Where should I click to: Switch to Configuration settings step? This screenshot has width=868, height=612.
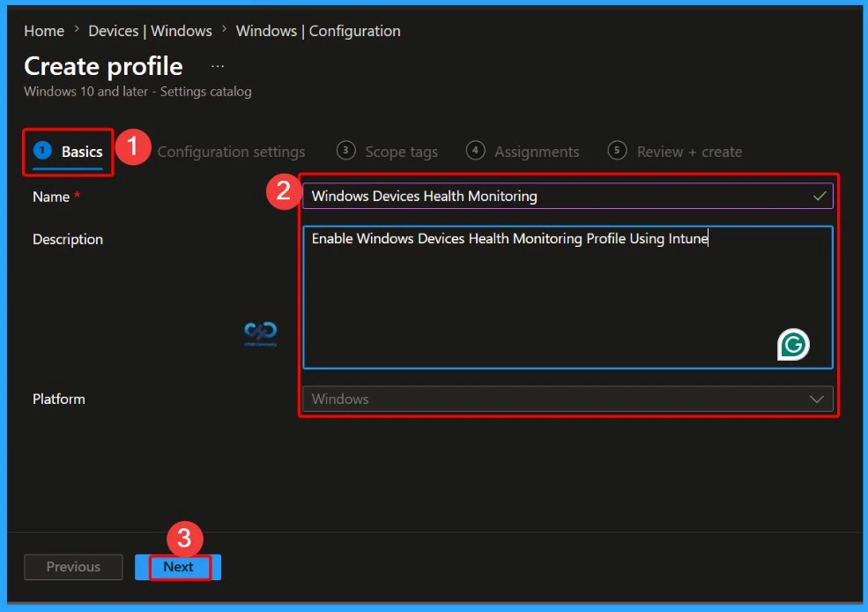(x=231, y=152)
